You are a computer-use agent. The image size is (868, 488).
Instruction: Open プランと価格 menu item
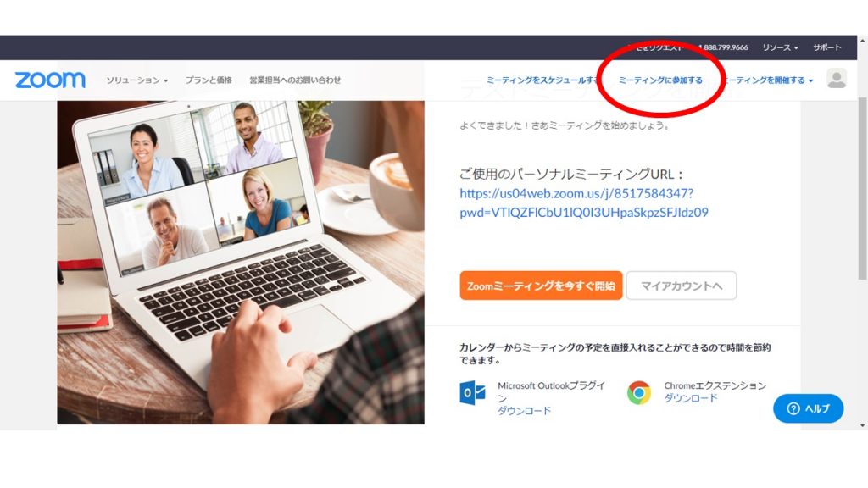coord(209,80)
